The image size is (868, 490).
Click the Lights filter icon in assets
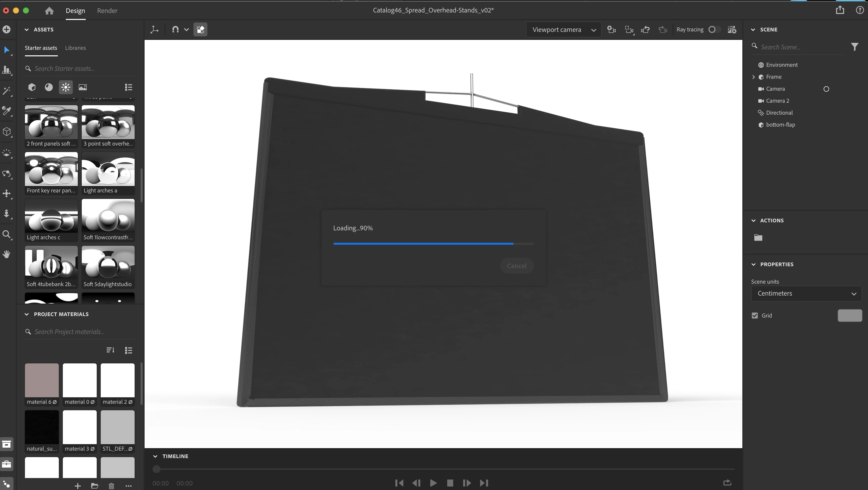[x=66, y=87]
